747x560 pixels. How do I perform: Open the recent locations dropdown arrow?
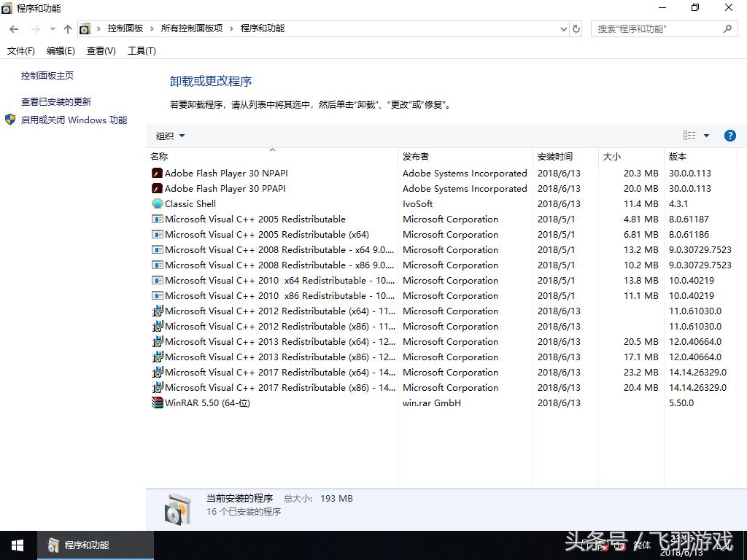point(52,29)
